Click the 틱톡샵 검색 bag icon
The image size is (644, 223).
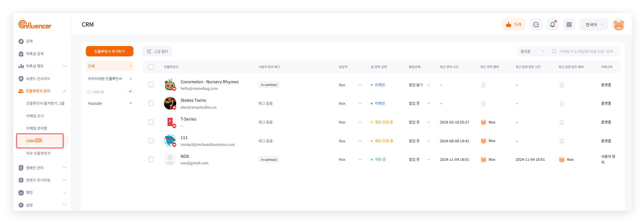click(x=21, y=54)
